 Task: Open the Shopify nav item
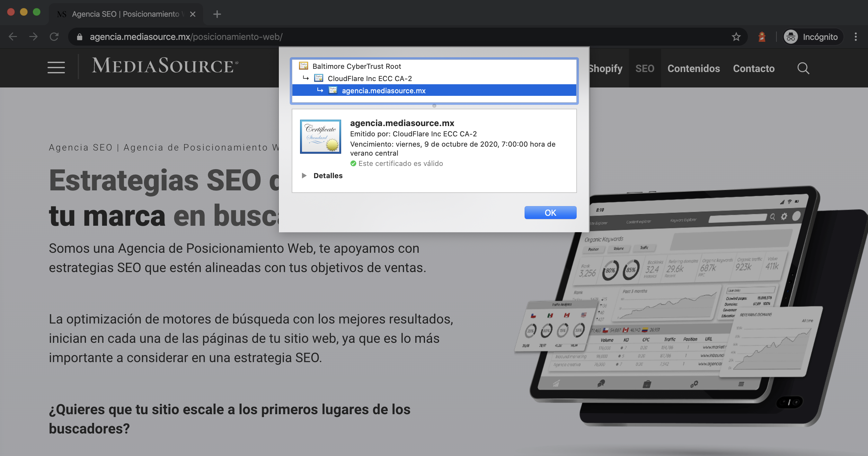(x=606, y=68)
